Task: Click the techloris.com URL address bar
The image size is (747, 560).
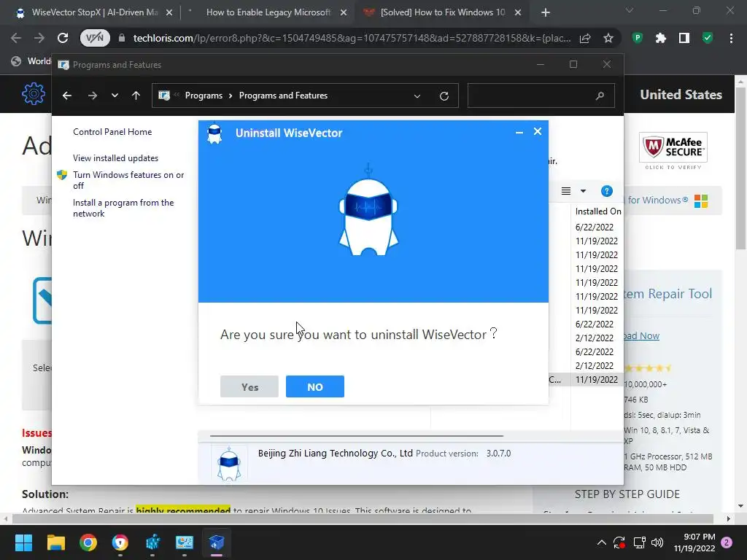Action: [x=352, y=38]
